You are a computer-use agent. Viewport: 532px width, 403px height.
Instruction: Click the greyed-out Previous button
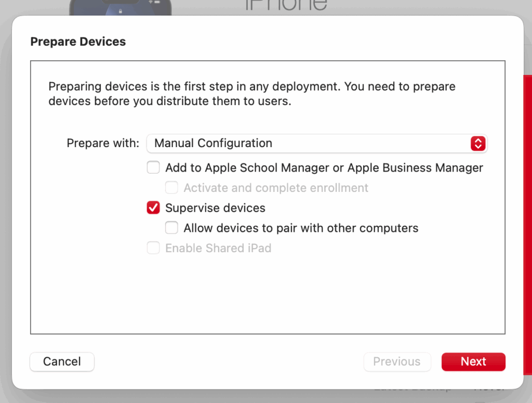[397, 361]
